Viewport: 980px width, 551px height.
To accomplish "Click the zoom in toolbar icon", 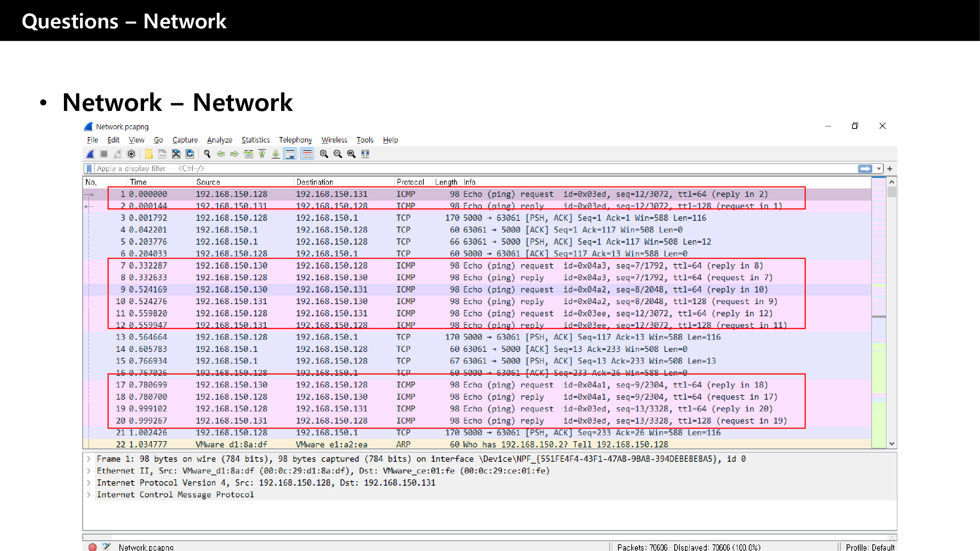I will [324, 154].
